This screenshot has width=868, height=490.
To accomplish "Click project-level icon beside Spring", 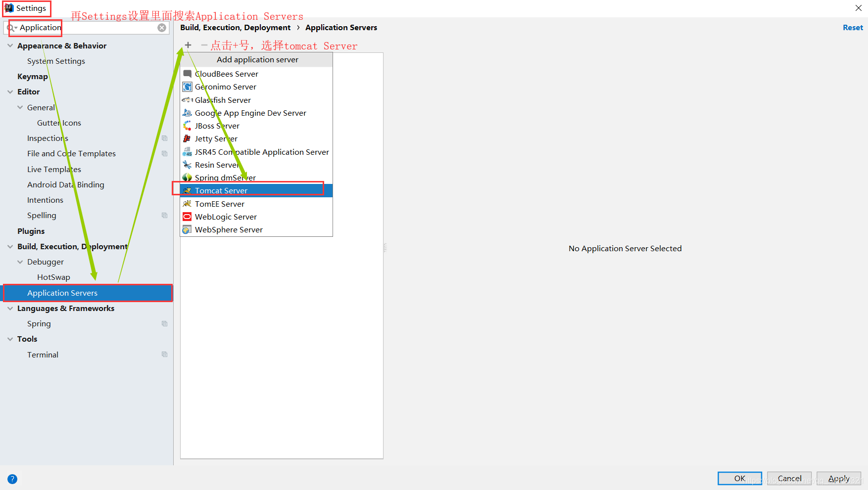I will [x=165, y=324].
